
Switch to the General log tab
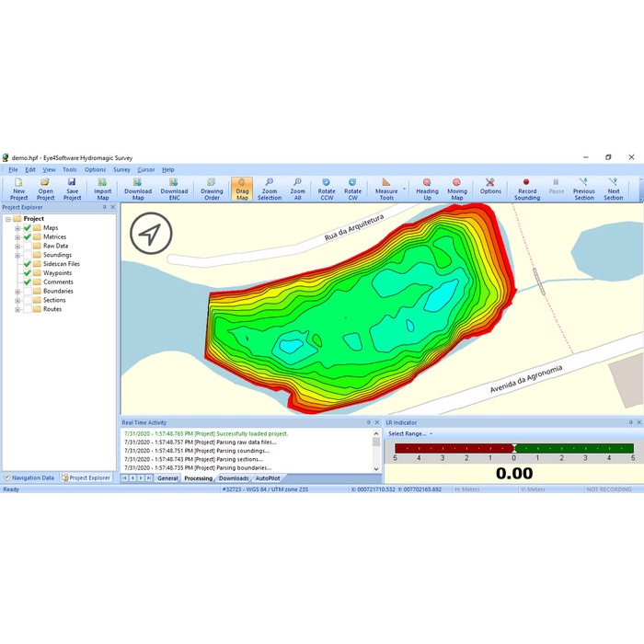[167, 478]
